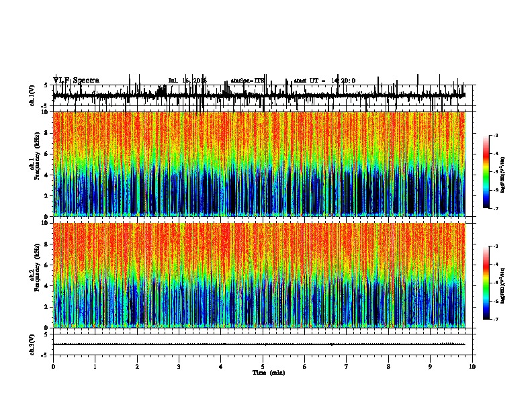Click the ch.1 spectrogram color scale bar
The width and height of the screenshot is (532, 411).
(486, 172)
